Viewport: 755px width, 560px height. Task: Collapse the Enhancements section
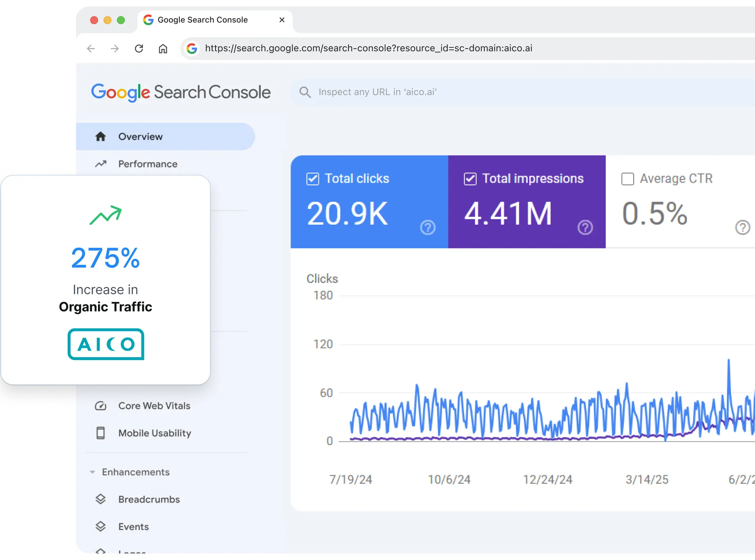tap(93, 472)
